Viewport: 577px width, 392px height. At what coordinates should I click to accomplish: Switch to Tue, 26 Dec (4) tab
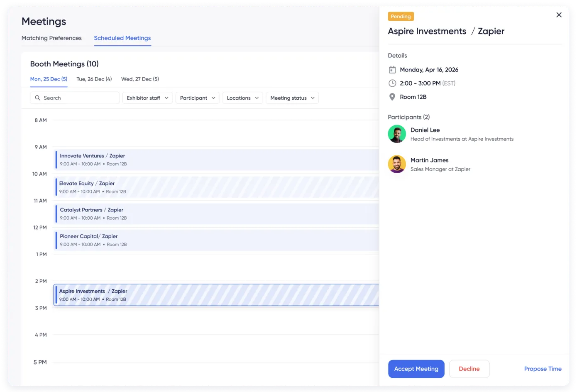coord(94,79)
